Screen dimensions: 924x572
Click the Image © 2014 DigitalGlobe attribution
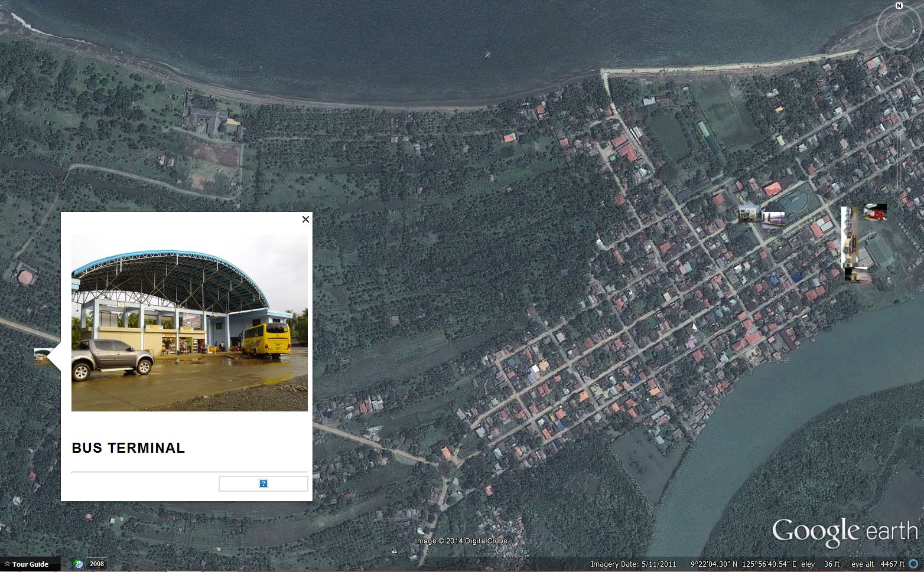click(x=461, y=541)
